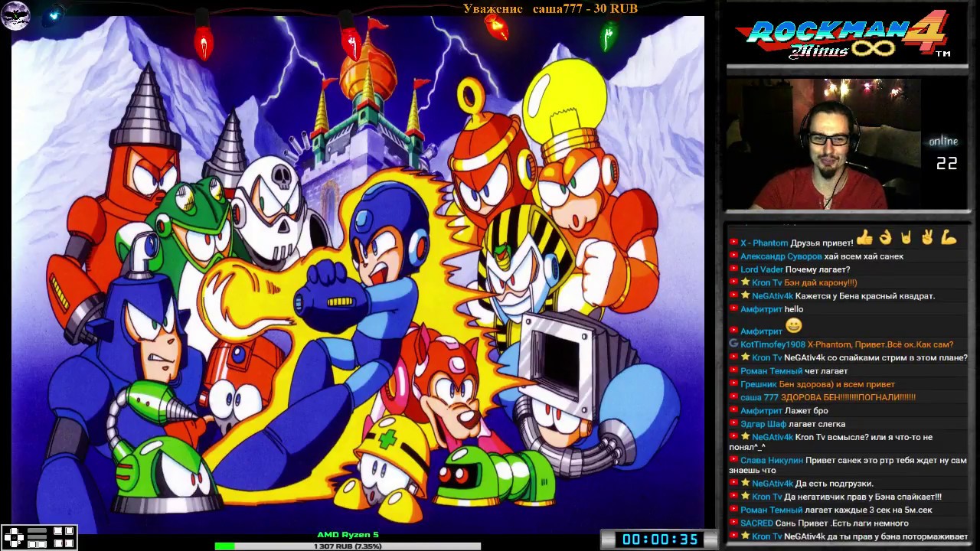The image size is (980, 551).
Task: Click the controller input display overlay
Action: click(x=39, y=538)
